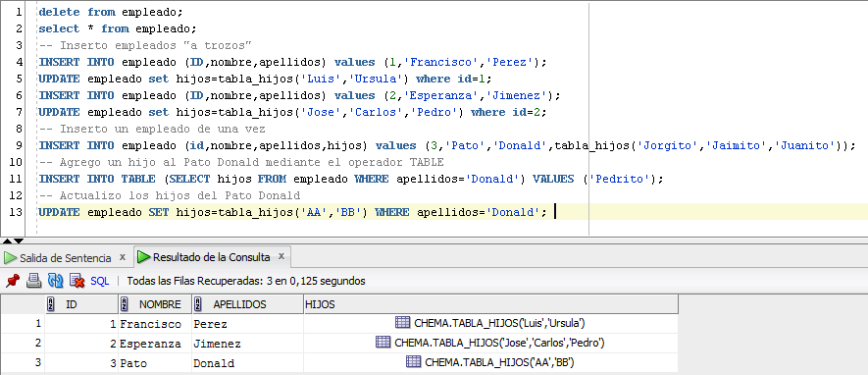The height and width of the screenshot is (375, 868).
Task: Switch to the Salida de Sentencia tab
Action: (x=66, y=258)
